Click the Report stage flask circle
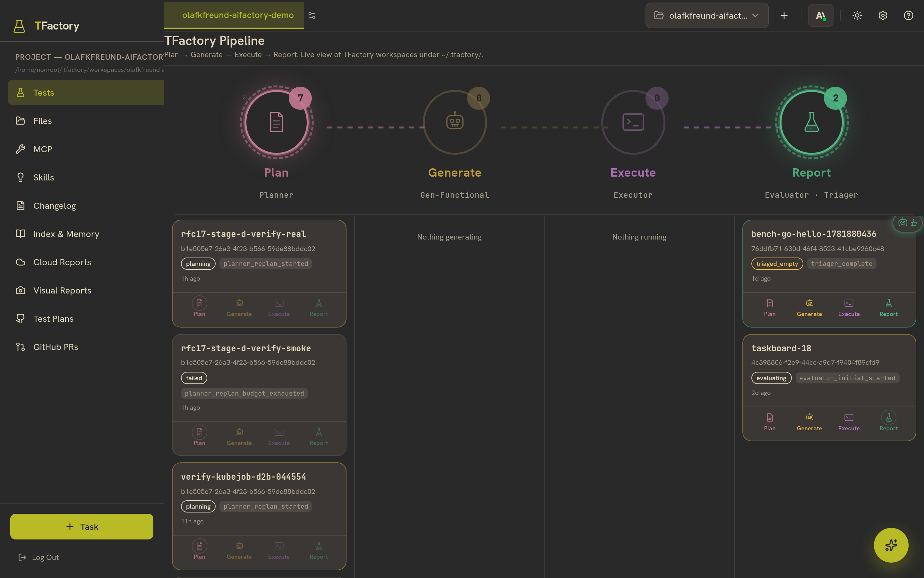Image resolution: width=924 pixels, height=578 pixels. tap(811, 122)
